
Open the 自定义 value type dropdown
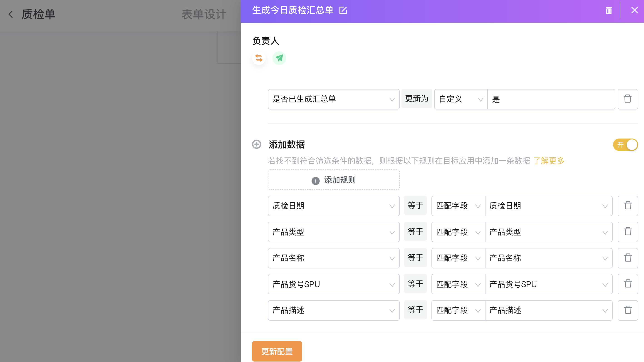click(x=461, y=99)
